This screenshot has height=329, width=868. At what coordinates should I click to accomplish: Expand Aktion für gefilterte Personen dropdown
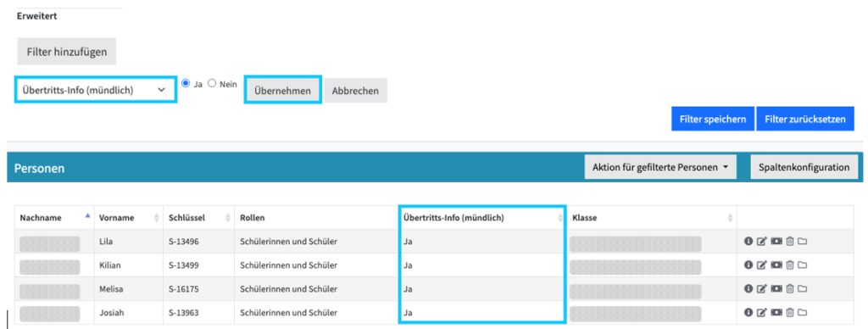click(x=660, y=167)
